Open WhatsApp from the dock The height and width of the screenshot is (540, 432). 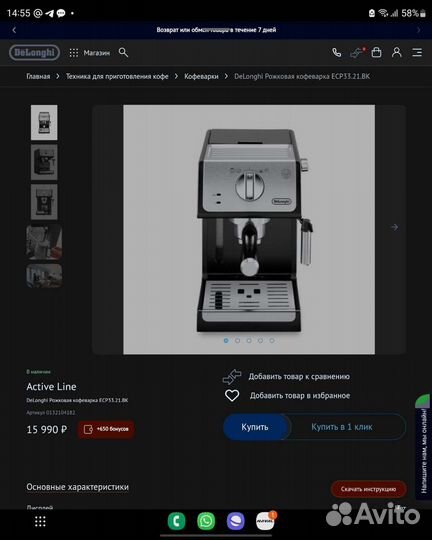point(206,521)
